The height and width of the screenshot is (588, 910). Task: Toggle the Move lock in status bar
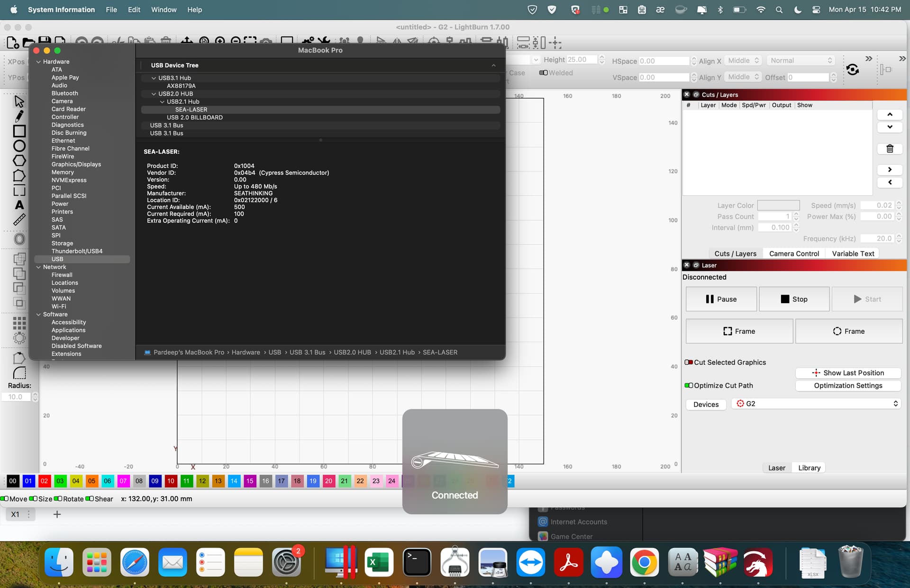4,498
